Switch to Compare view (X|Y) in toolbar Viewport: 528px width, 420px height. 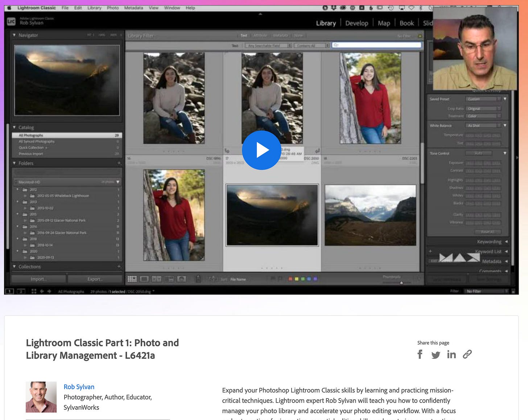point(156,279)
